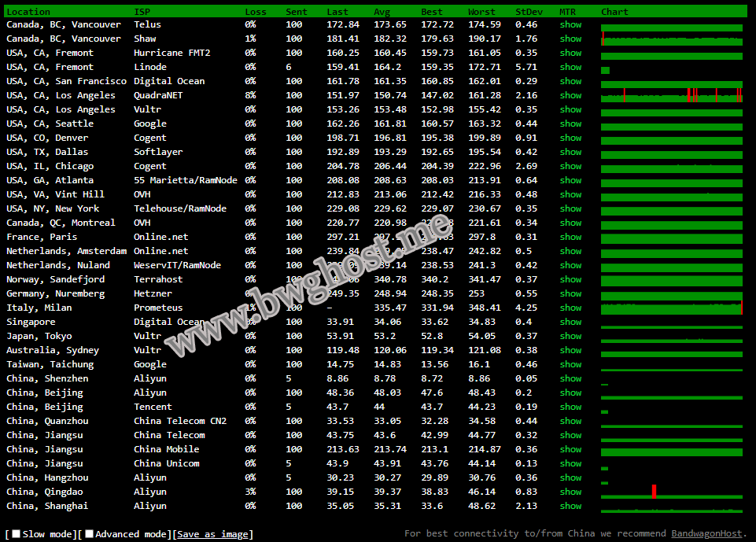
Task: Click the 8% loss value
Action: (x=250, y=95)
